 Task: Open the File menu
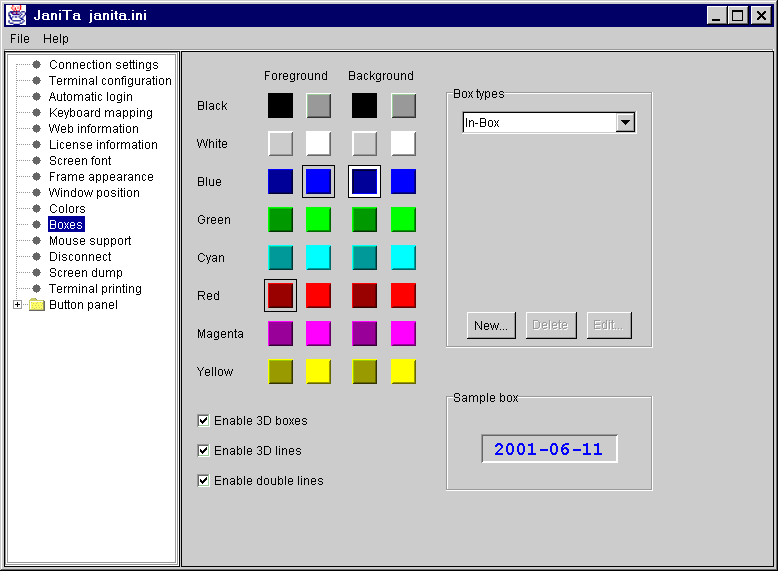pos(20,39)
